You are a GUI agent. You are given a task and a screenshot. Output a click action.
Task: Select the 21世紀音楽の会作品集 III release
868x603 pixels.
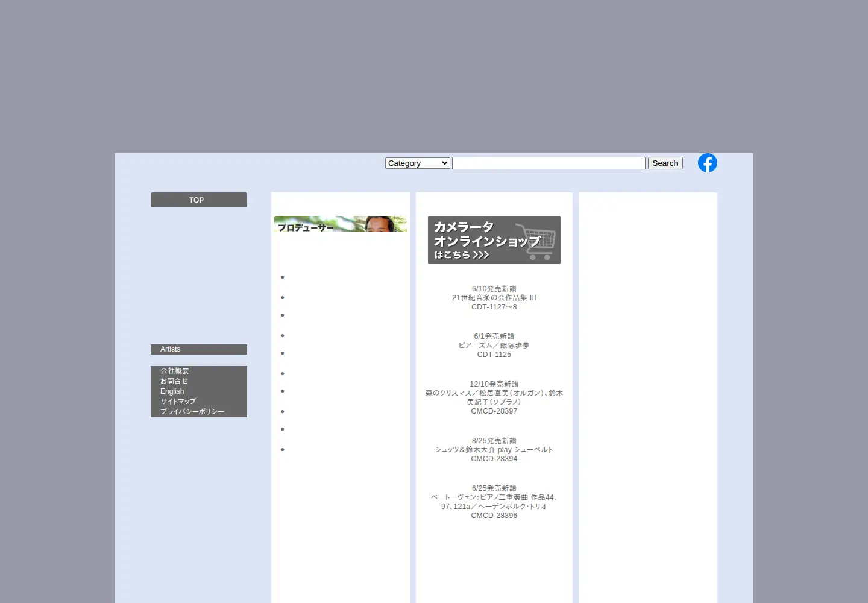tap(494, 298)
